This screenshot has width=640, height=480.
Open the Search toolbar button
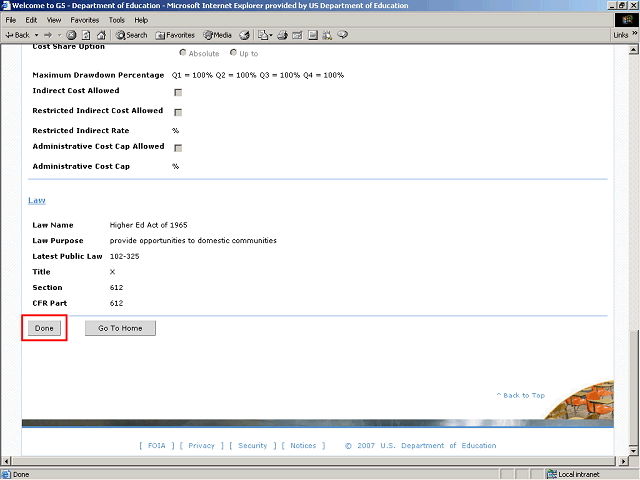pos(131,35)
